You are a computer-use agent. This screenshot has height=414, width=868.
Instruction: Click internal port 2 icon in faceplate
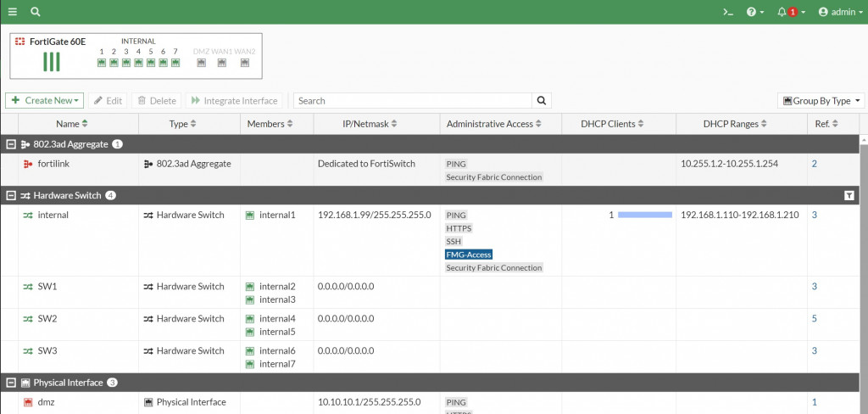pyautogui.click(x=114, y=63)
